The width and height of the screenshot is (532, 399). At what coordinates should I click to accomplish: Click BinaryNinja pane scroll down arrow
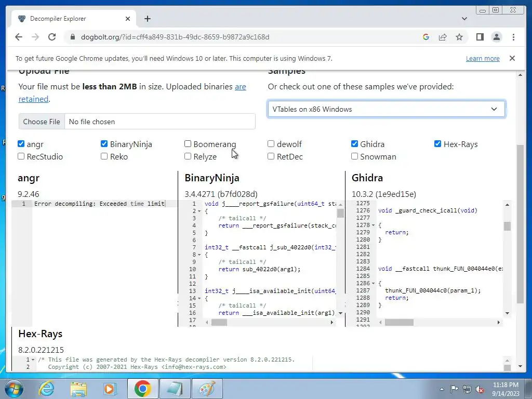tap(340, 313)
